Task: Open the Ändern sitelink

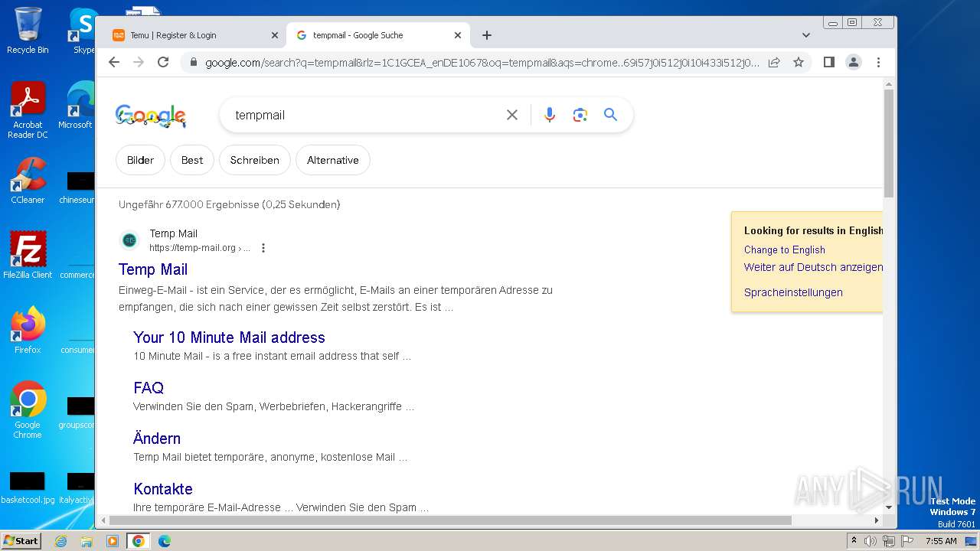Action: 157,439
